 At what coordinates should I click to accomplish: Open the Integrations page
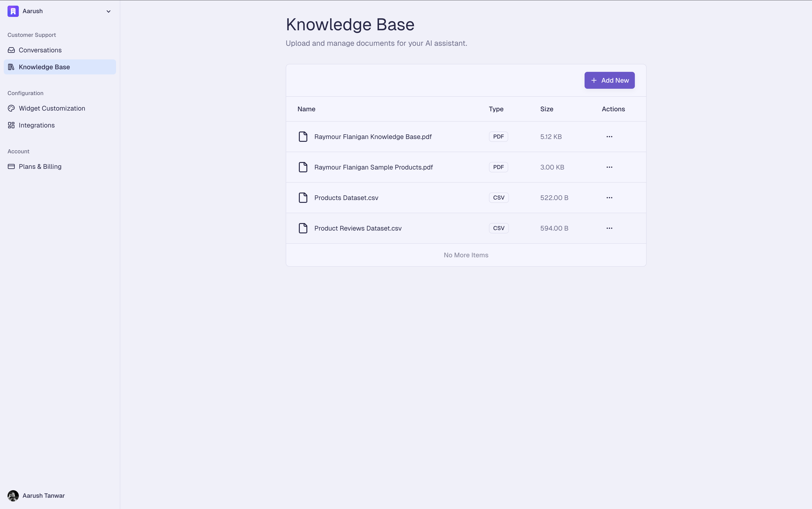click(x=36, y=125)
